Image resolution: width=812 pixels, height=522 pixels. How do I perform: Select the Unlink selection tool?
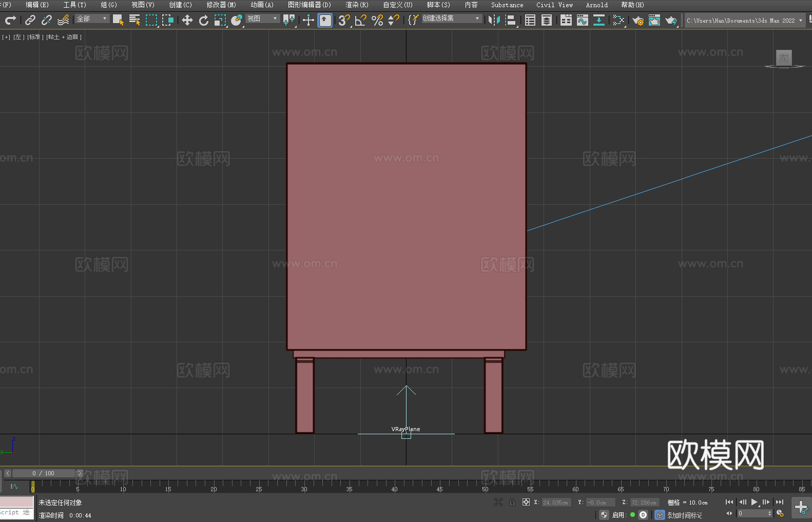(x=47, y=20)
